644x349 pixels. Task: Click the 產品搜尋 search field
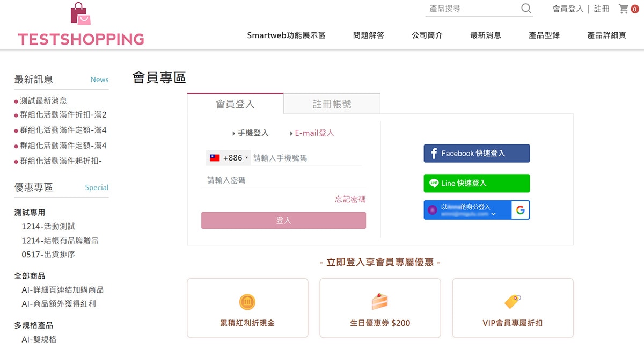click(472, 9)
